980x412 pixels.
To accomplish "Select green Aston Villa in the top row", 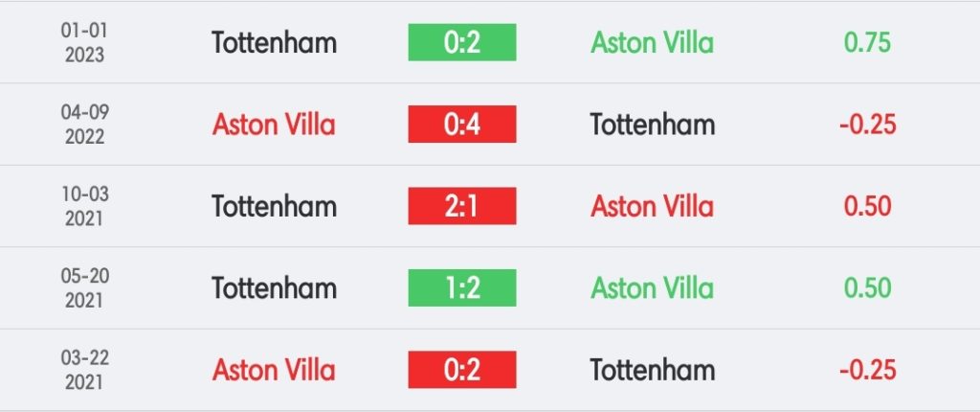I will pos(652,42).
